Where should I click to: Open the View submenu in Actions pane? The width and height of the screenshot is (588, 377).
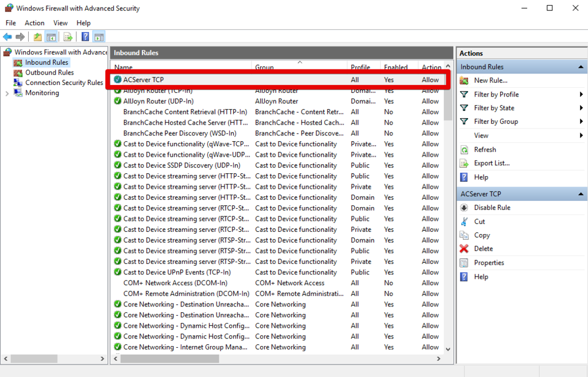(x=521, y=135)
